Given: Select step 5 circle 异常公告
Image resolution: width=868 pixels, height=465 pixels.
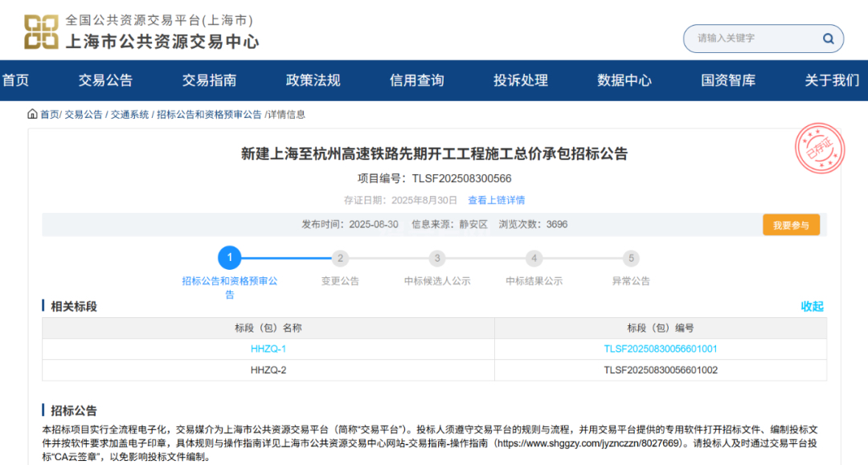Looking at the screenshot, I should pyautogui.click(x=631, y=259).
